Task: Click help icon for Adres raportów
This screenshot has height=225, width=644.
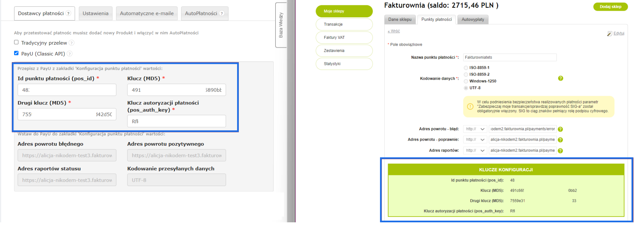Action: point(560,151)
